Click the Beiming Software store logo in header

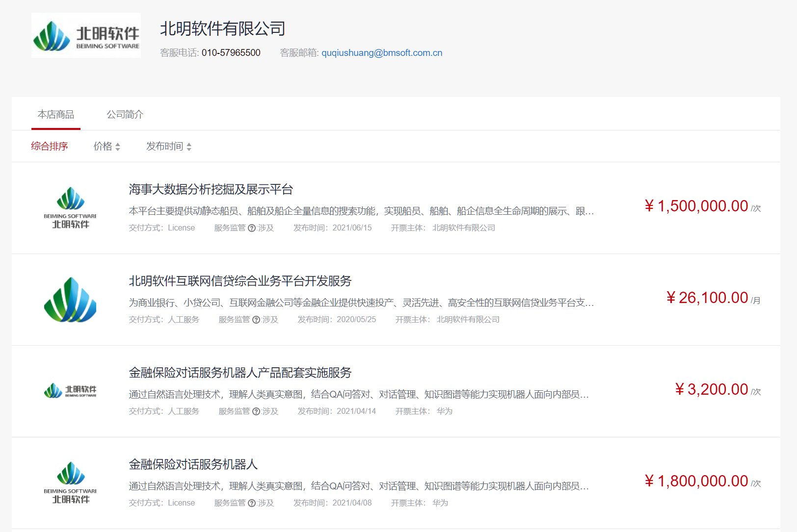tap(86, 35)
